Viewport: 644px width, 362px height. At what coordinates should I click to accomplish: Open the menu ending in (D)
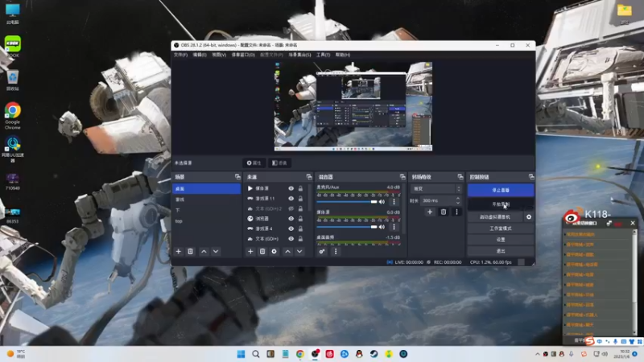pos(243,55)
